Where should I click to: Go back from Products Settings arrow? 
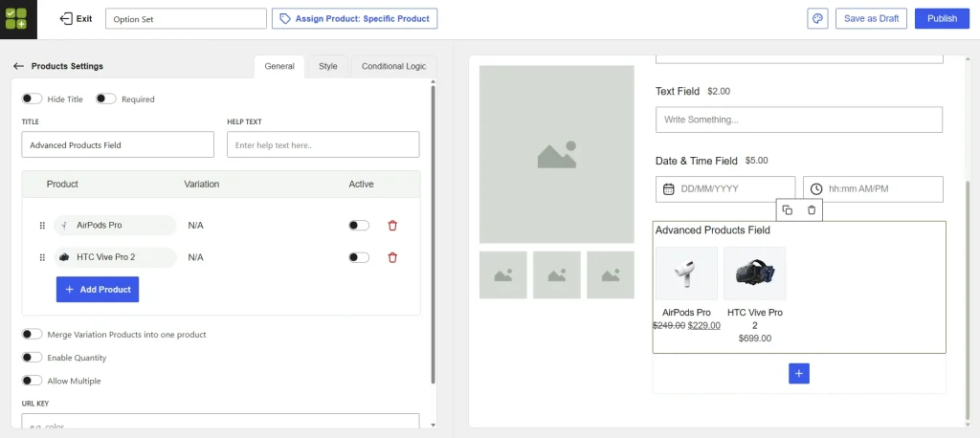click(x=18, y=66)
